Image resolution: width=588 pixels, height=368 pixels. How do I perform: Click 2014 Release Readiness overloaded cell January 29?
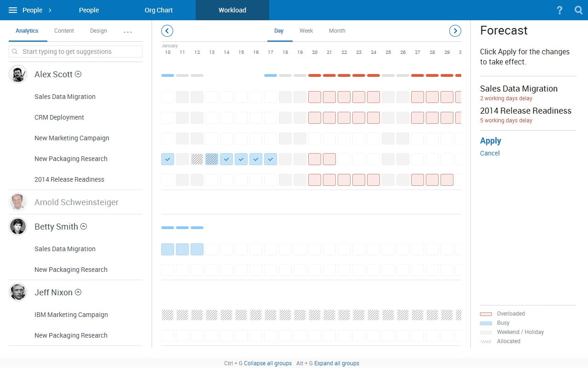point(447,180)
